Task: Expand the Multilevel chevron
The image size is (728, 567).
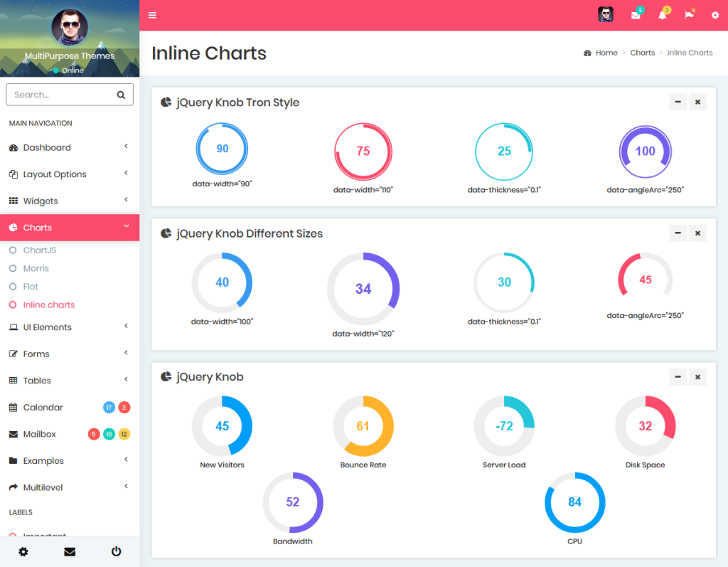Action: click(126, 486)
